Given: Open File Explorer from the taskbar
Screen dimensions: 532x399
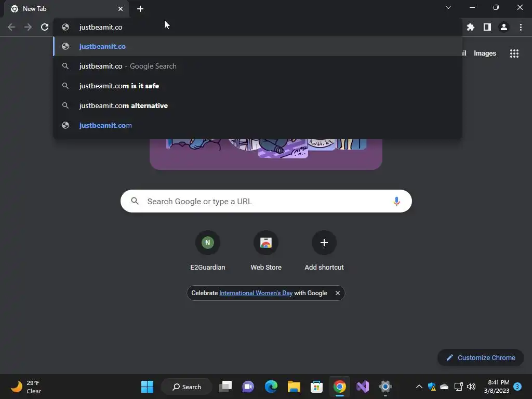Looking at the screenshot, I should 294,387.
